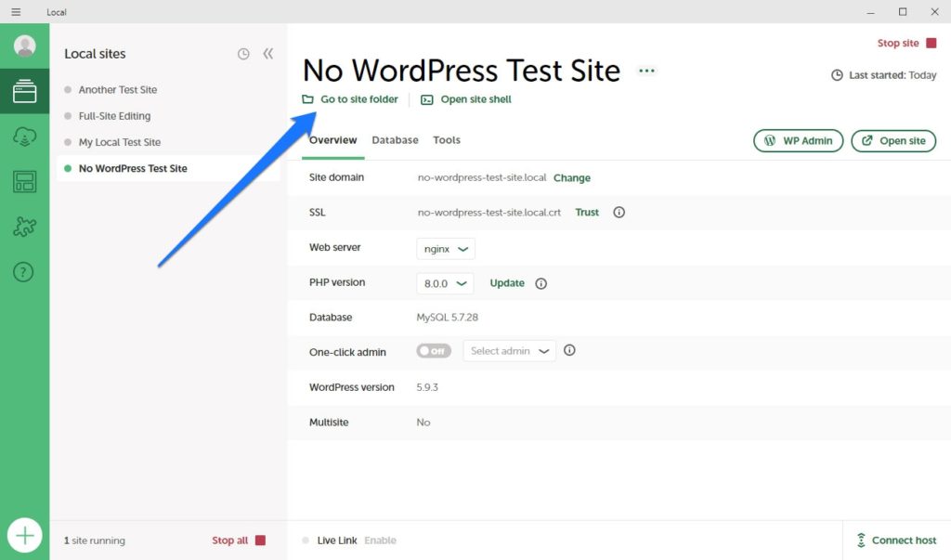The height and width of the screenshot is (560, 951).
Task: Open the hamburger menu
Action: pyautogui.click(x=16, y=11)
